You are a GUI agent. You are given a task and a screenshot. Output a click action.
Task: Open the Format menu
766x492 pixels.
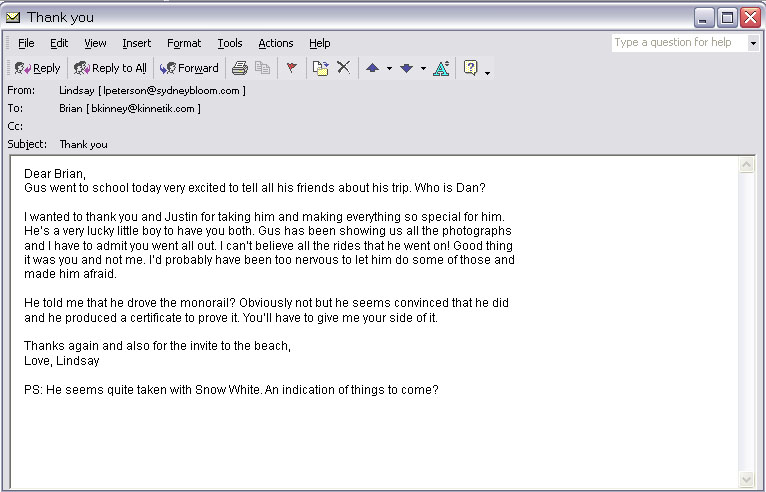pos(184,43)
